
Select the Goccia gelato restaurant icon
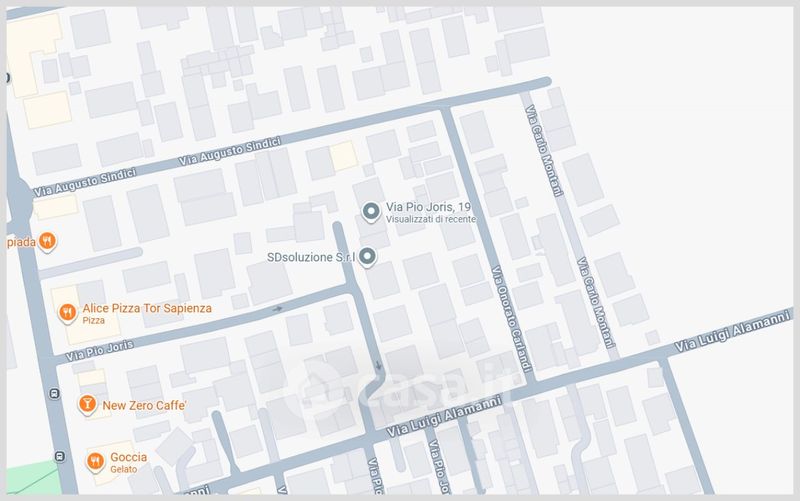coord(95,460)
